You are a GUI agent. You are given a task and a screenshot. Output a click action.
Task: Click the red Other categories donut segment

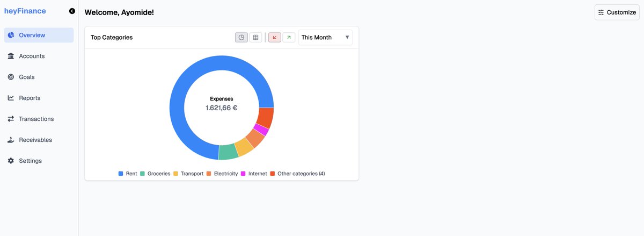tap(266, 118)
